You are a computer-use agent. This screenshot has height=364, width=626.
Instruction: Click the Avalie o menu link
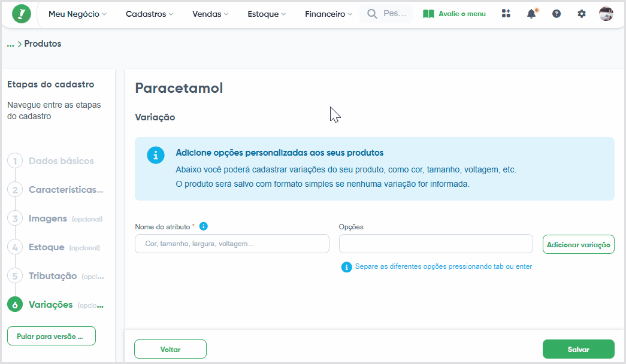click(x=462, y=14)
